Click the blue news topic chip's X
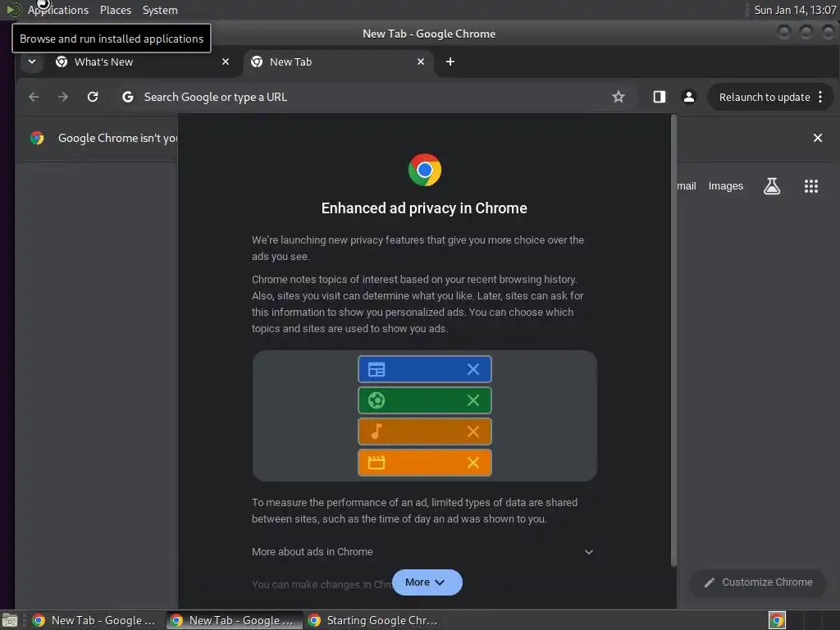The width and height of the screenshot is (840, 630). coord(473,369)
